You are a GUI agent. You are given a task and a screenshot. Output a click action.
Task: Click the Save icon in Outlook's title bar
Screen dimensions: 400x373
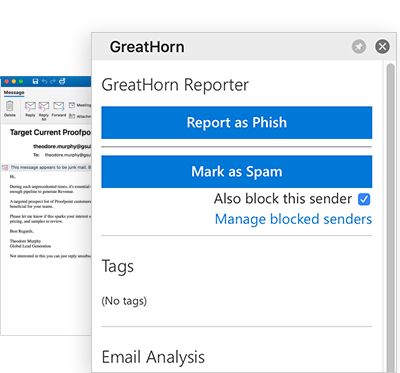tap(35, 81)
